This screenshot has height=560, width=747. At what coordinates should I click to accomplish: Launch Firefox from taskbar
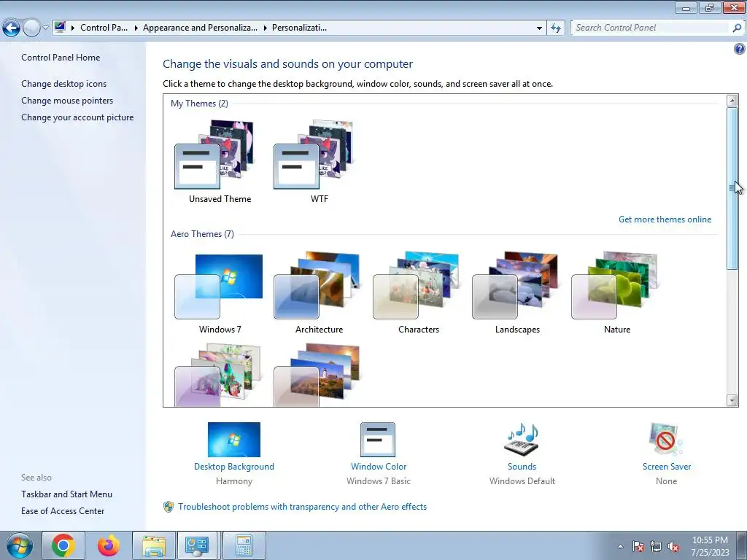click(109, 545)
